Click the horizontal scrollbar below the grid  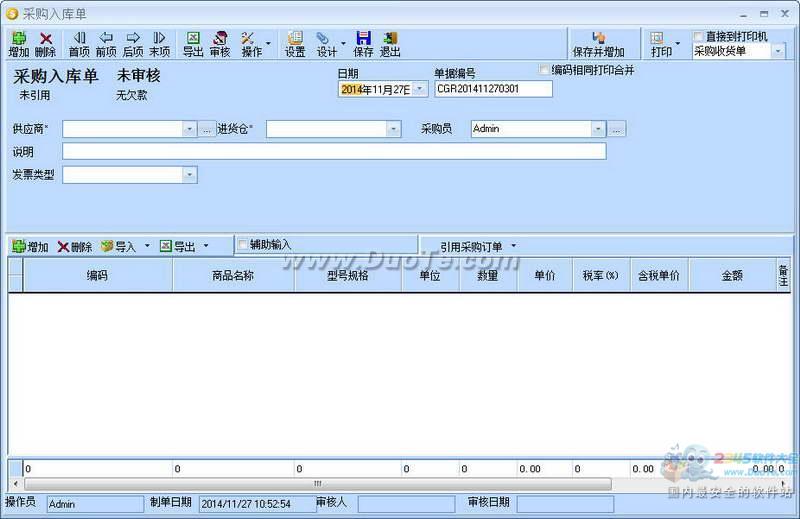318,483
